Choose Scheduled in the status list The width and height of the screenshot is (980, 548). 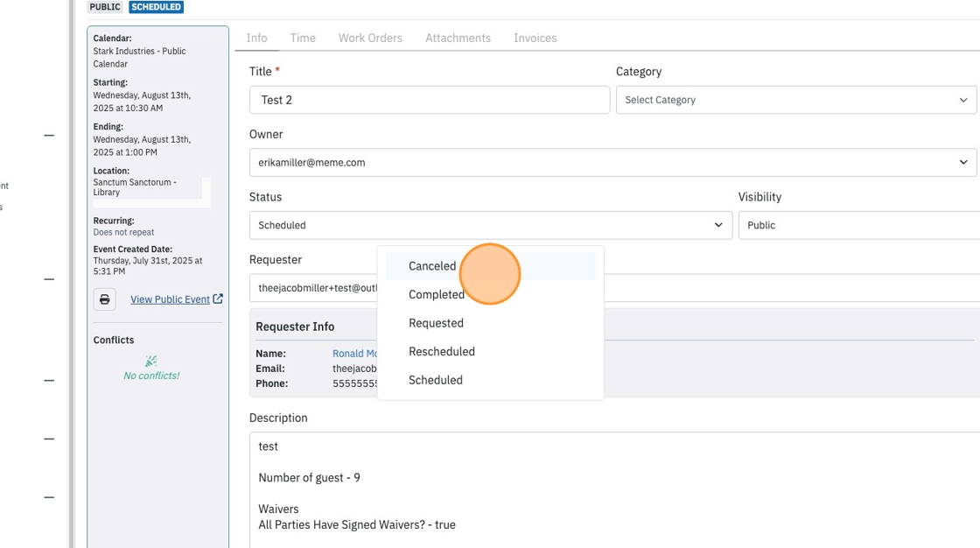point(491,380)
